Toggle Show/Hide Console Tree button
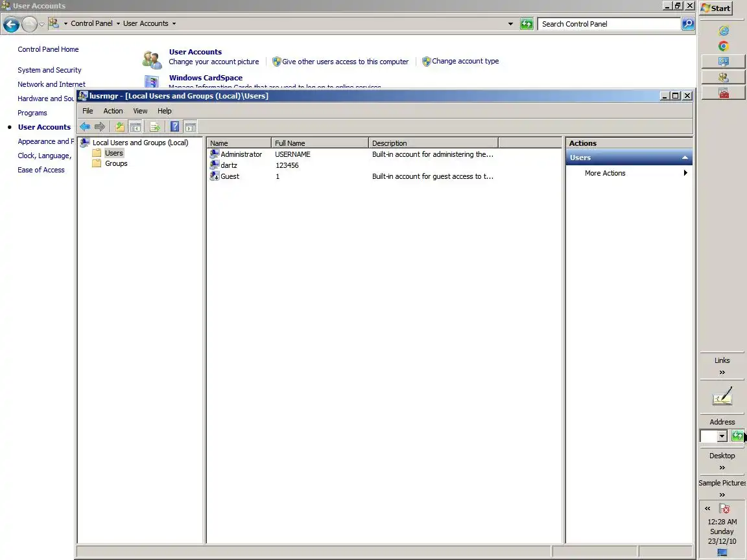Image resolution: width=747 pixels, height=560 pixels. 136,126
